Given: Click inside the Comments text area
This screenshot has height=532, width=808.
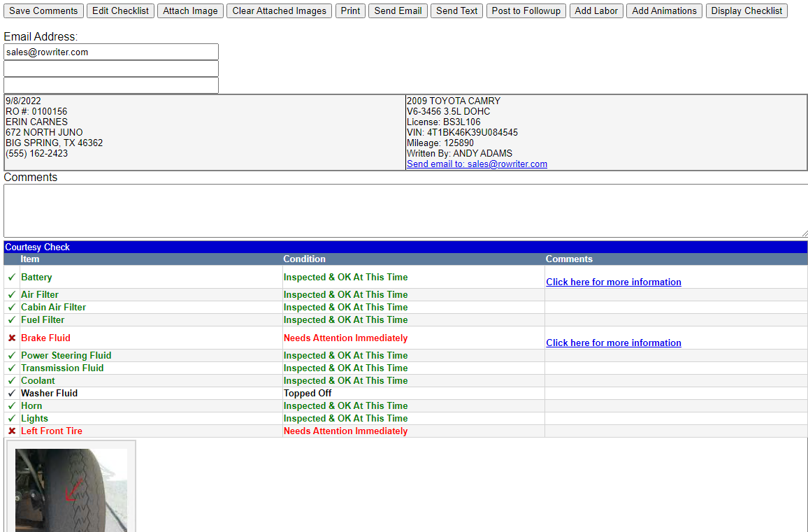Looking at the screenshot, I should click(406, 211).
